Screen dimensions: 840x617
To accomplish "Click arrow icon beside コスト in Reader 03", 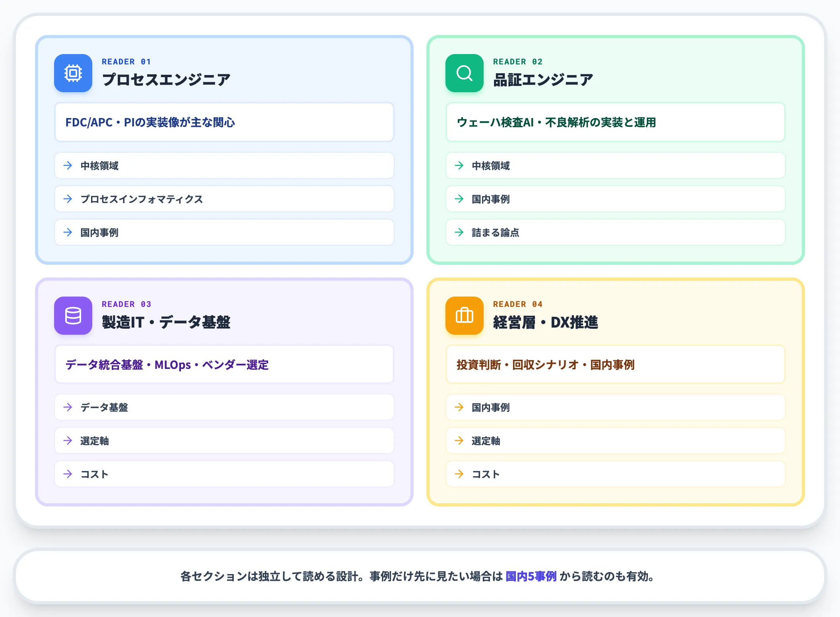I will pyautogui.click(x=68, y=474).
